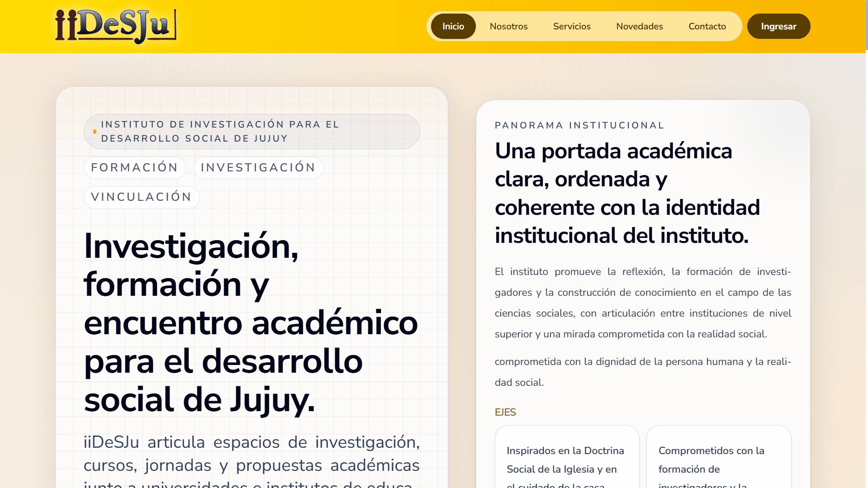Click the iiDeSJu logo
868x488 pixels.
pyautogui.click(x=116, y=26)
